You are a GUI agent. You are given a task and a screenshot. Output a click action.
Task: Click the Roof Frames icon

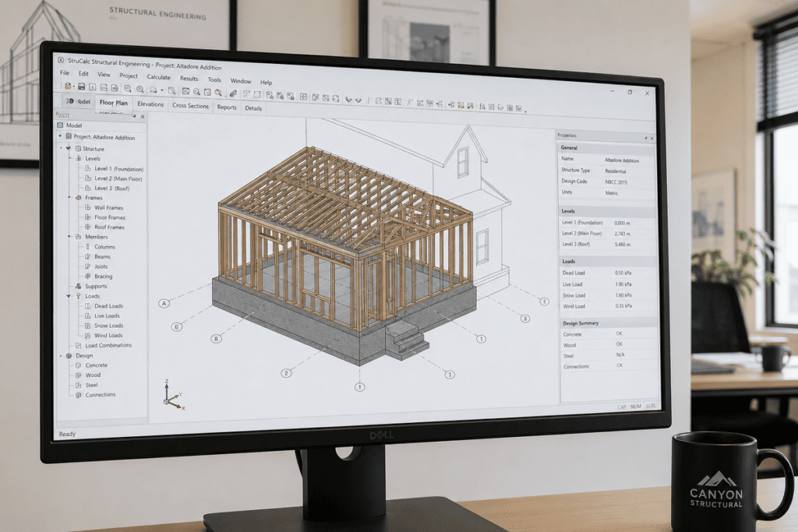pyautogui.click(x=87, y=227)
